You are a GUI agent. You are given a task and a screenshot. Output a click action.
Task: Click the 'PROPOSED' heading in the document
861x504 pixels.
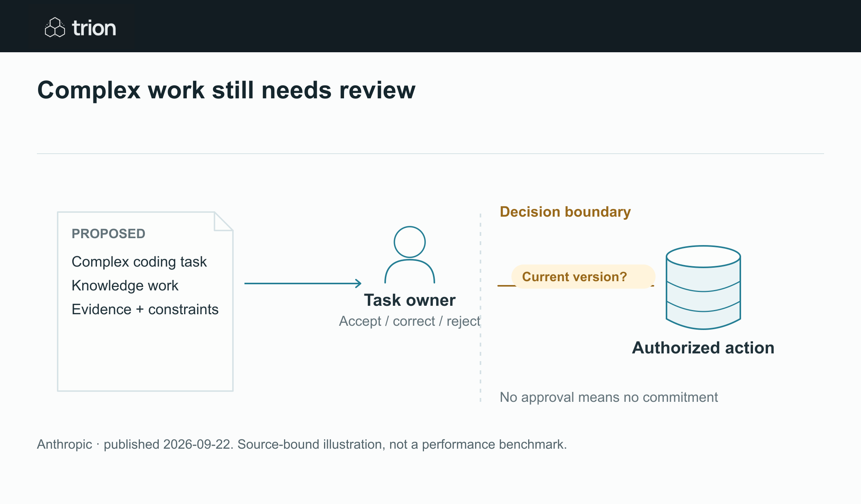tap(108, 234)
